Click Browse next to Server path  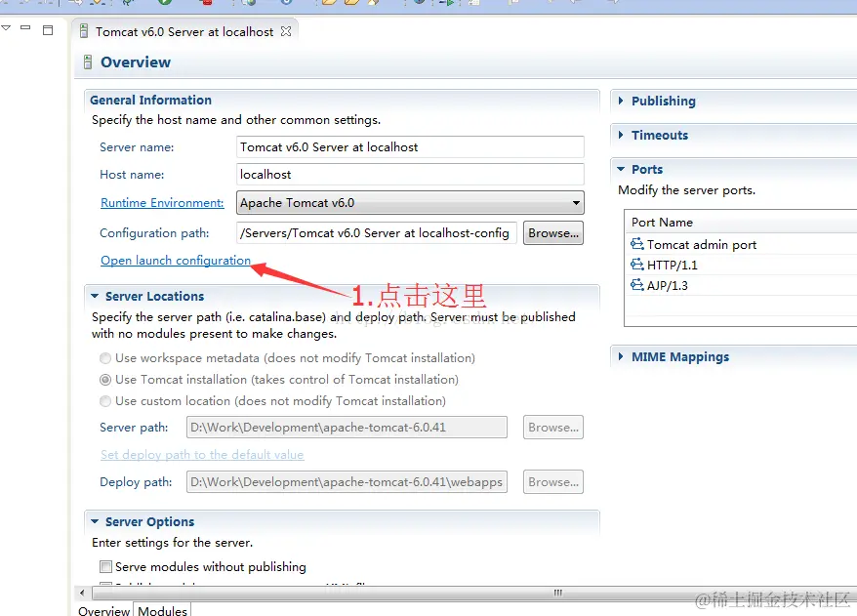coord(553,427)
